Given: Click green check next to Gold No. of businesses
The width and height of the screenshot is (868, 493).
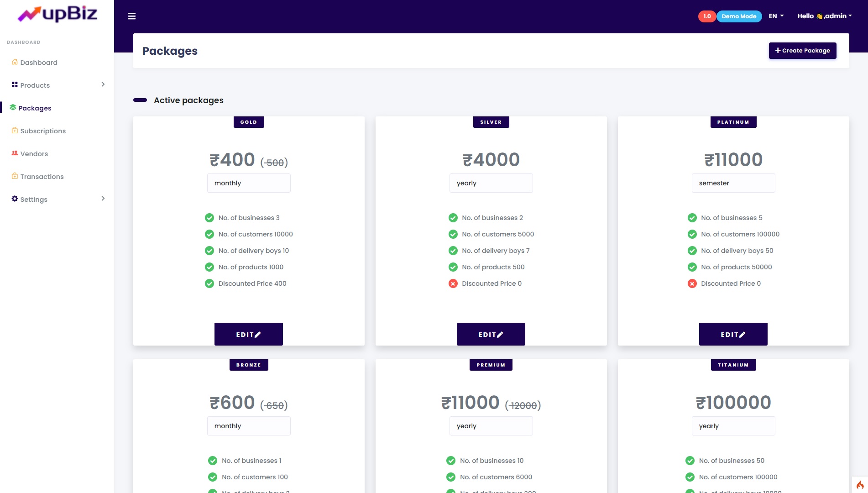Looking at the screenshot, I should [209, 218].
